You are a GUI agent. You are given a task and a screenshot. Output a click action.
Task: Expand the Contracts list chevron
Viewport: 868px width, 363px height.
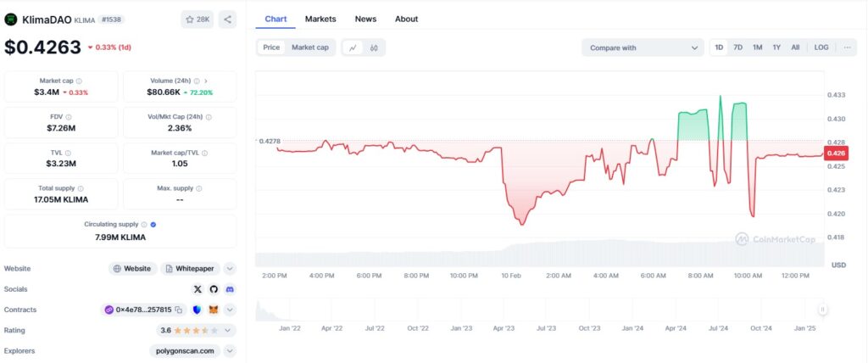point(230,310)
